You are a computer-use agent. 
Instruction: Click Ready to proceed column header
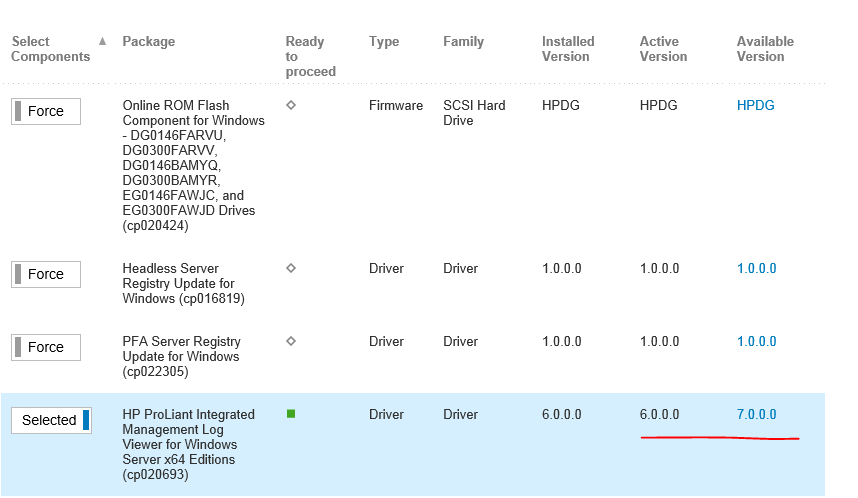tap(310, 56)
